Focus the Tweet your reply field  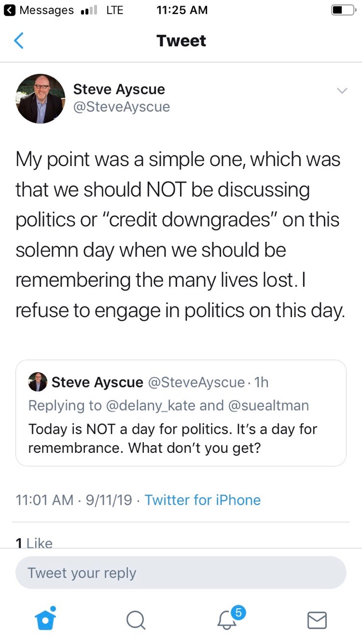(181, 573)
